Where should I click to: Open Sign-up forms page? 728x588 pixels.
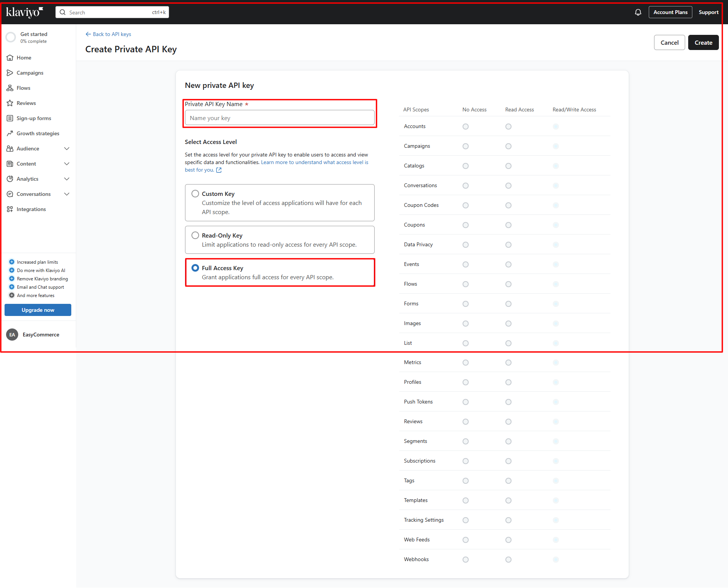pos(34,118)
